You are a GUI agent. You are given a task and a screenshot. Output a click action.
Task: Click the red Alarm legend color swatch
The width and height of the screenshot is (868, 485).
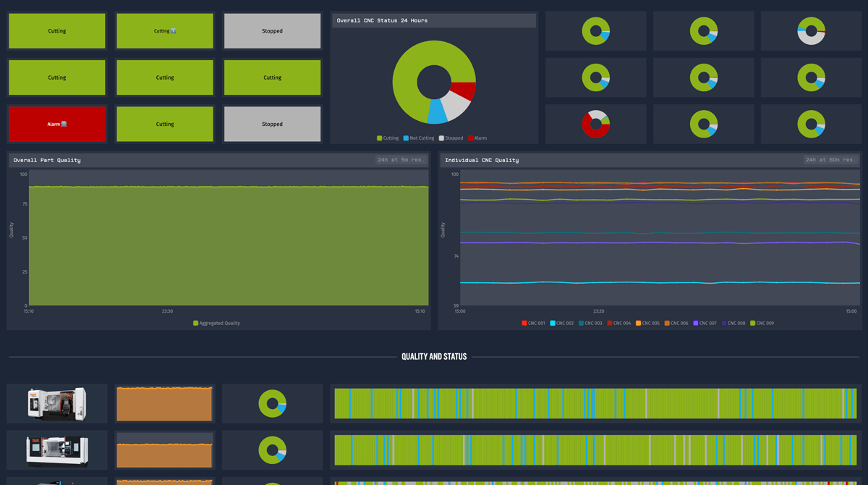tap(471, 138)
